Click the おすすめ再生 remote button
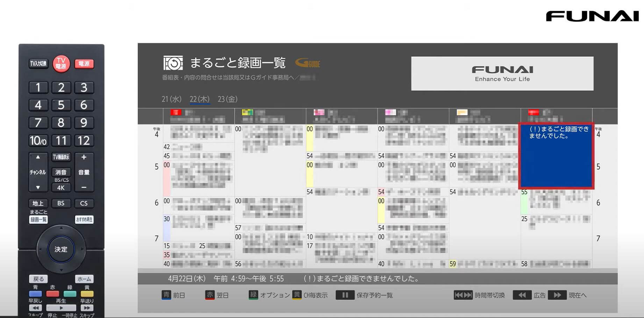The image size is (644, 318). coord(84,219)
